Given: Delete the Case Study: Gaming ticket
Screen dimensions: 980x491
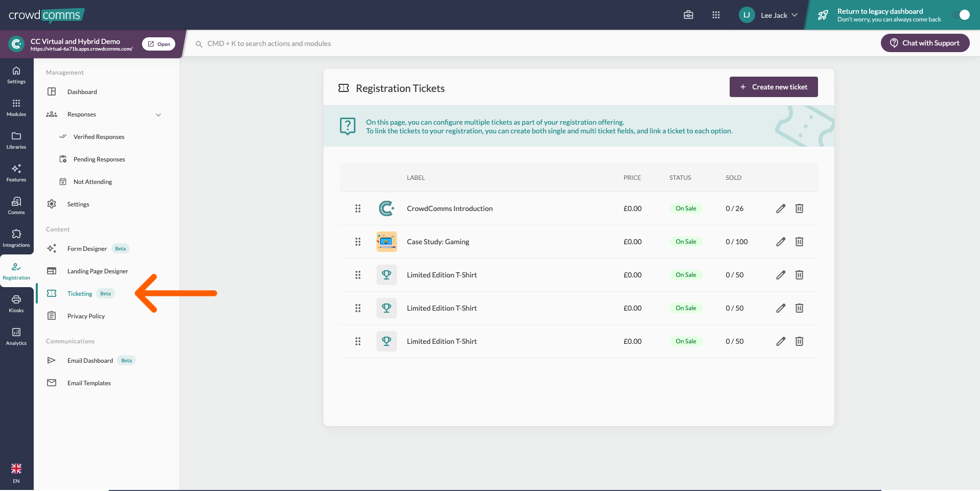Looking at the screenshot, I should pos(799,242).
